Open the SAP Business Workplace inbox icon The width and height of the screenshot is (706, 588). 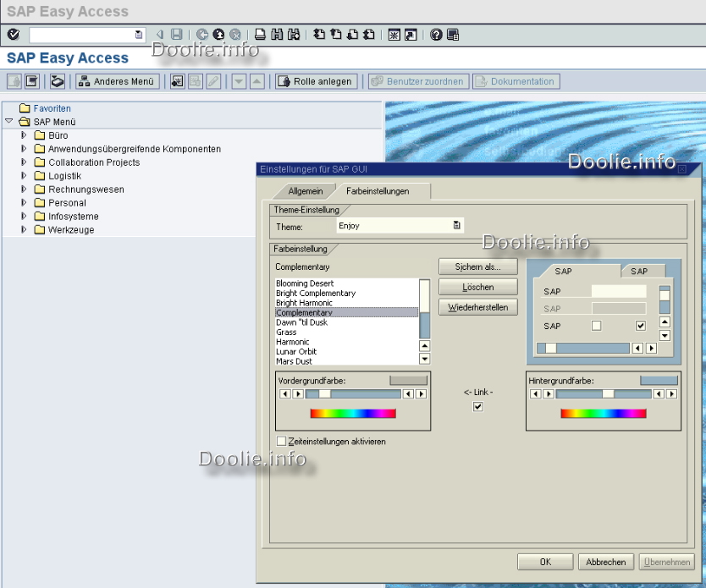click(x=58, y=81)
